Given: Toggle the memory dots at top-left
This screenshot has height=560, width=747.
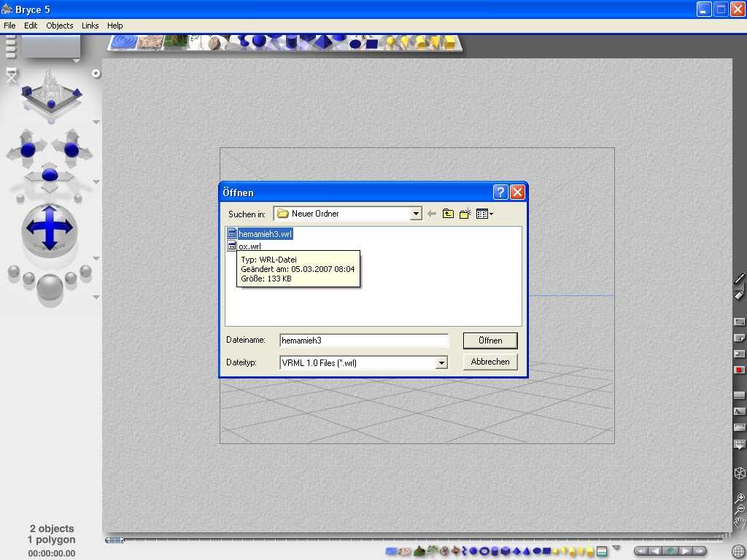Looking at the screenshot, I should pyautogui.click(x=10, y=47).
